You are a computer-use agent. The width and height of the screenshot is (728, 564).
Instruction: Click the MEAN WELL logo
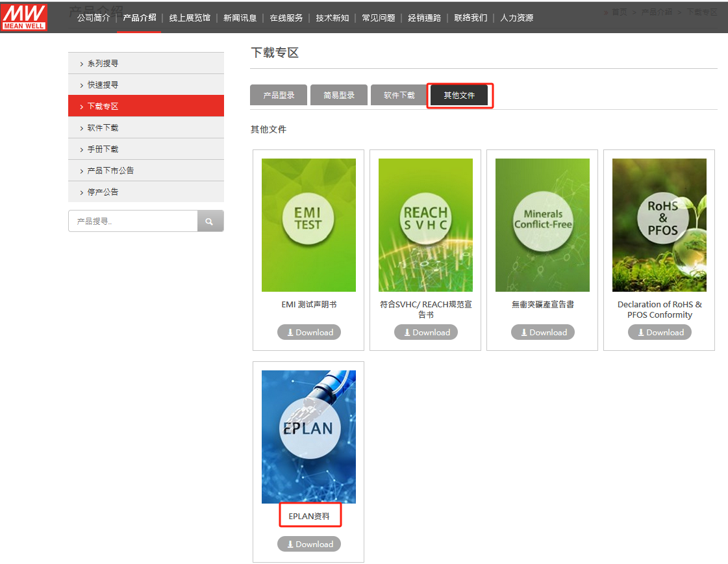tap(25, 18)
